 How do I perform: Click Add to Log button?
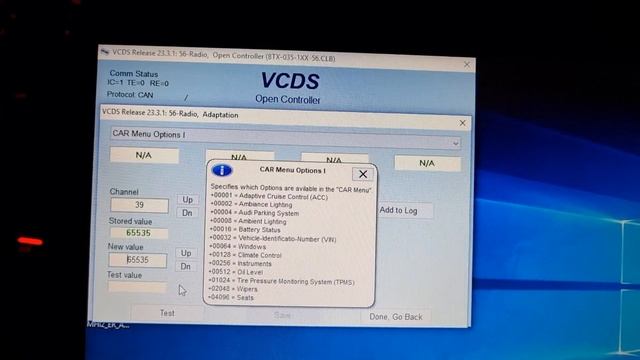(404, 211)
